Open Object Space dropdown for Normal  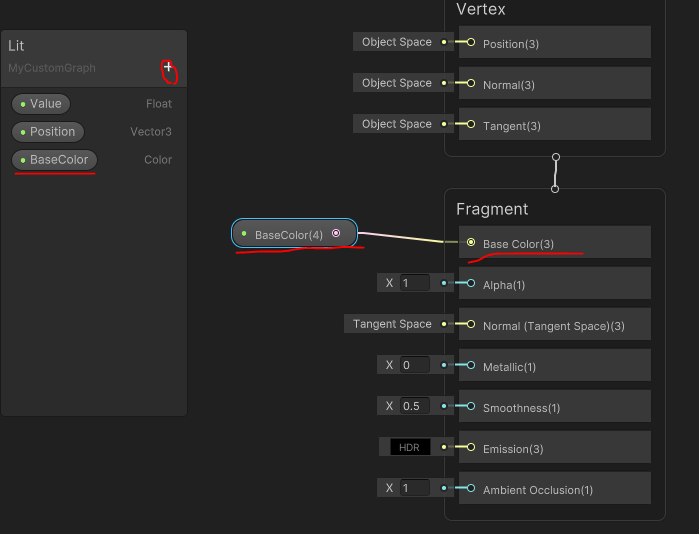click(397, 83)
